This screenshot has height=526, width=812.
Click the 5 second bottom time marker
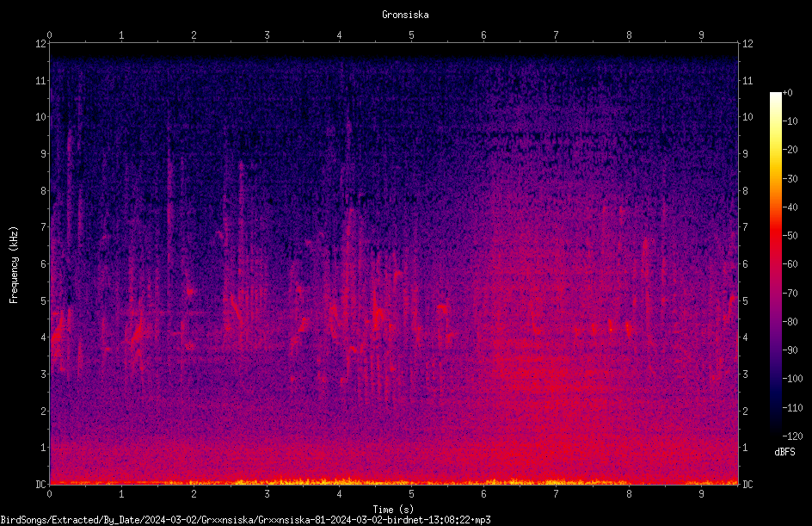pyautogui.click(x=411, y=494)
